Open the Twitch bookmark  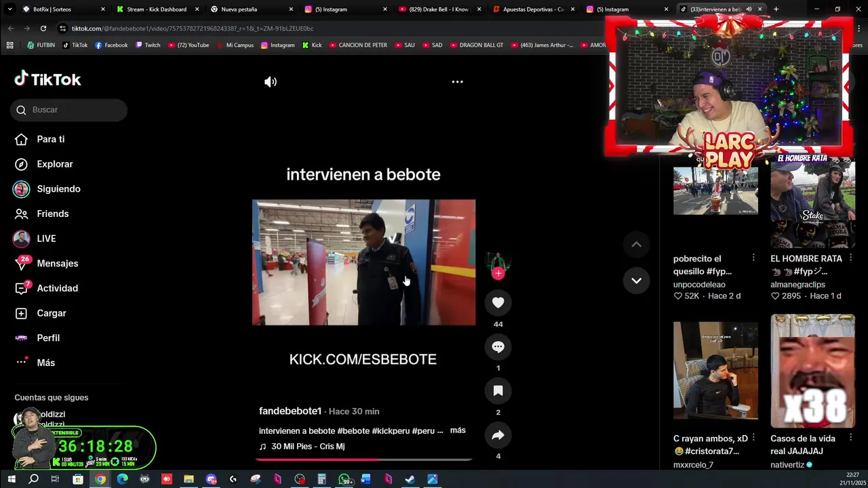point(148,45)
